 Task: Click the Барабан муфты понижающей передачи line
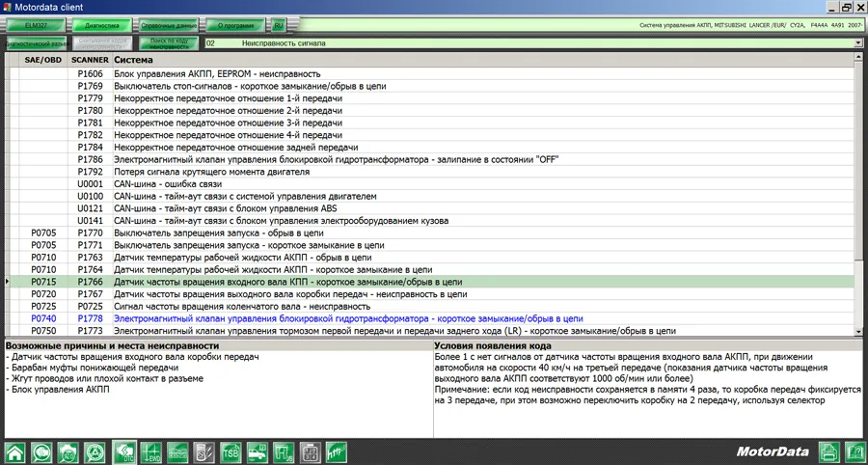pyautogui.click(x=92, y=368)
